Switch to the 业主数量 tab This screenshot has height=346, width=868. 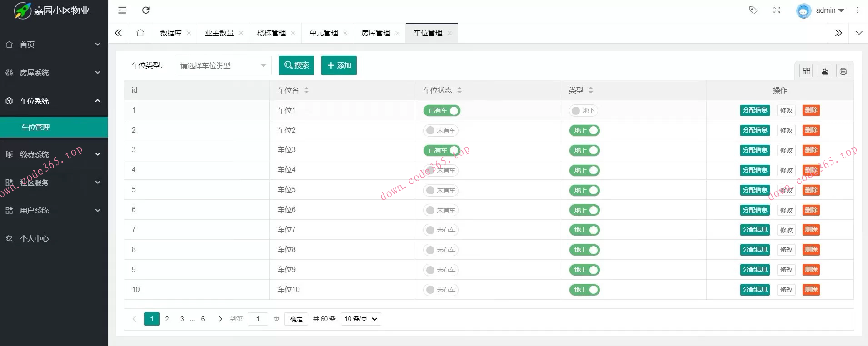[219, 33]
